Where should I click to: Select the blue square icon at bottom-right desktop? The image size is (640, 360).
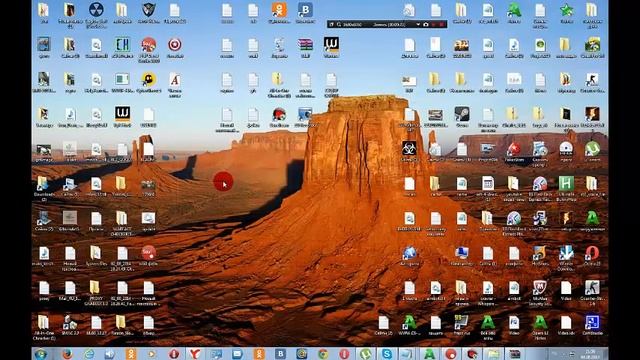pyautogui.click(x=592, y=322)
